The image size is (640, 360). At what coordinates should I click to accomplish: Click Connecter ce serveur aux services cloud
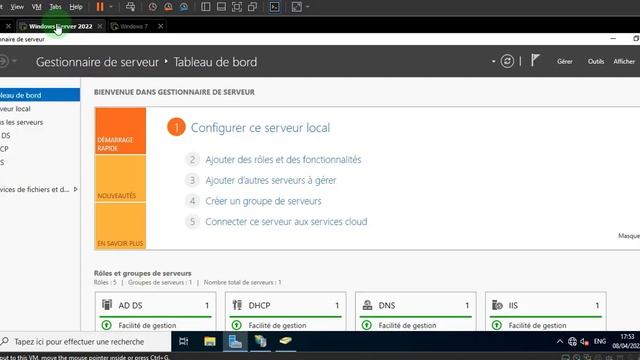coord(286,222)
